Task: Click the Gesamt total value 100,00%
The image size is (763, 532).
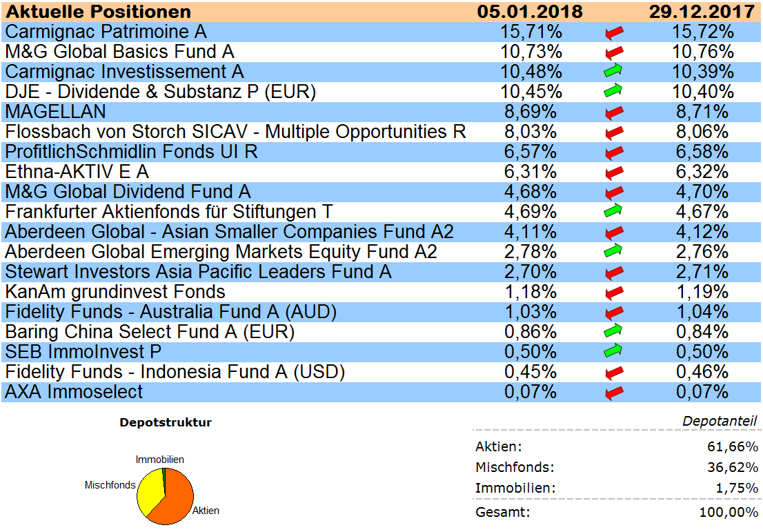Action: 734,513
